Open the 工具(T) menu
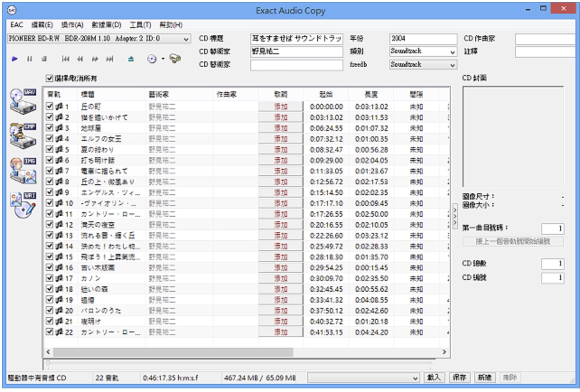 click(x=140, y=24)
